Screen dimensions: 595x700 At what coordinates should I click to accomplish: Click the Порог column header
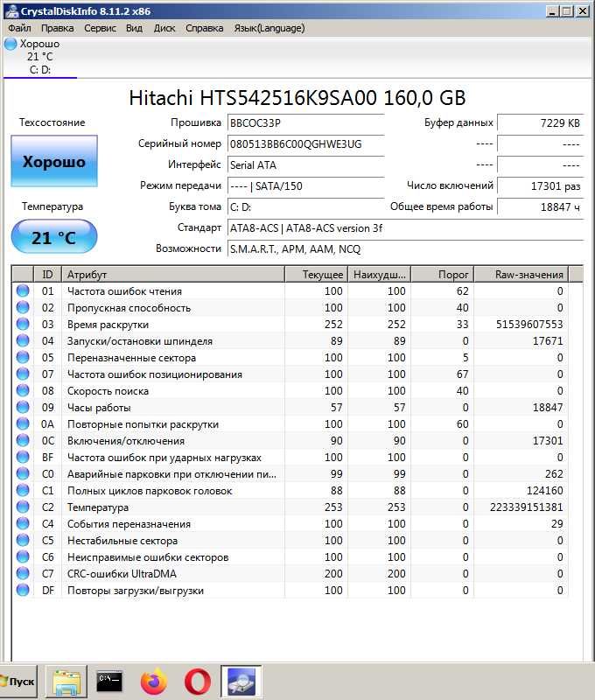(443, 274)
